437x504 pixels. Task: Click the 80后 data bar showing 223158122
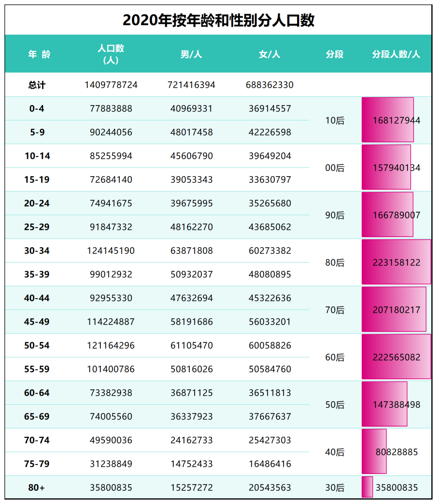coord(396,262)
